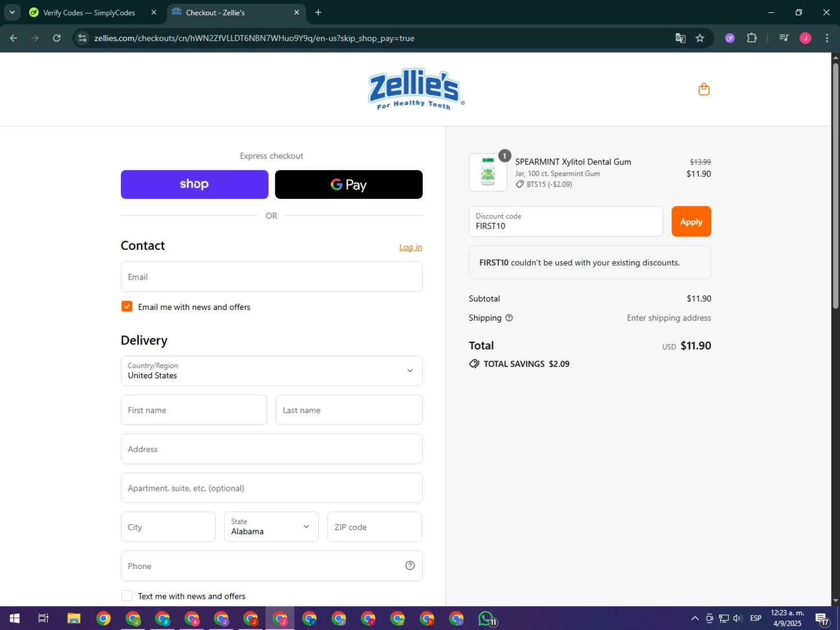Click the ESP language indicator
The width and height of the screenshot is (840, 630).
tap(755, 618)
